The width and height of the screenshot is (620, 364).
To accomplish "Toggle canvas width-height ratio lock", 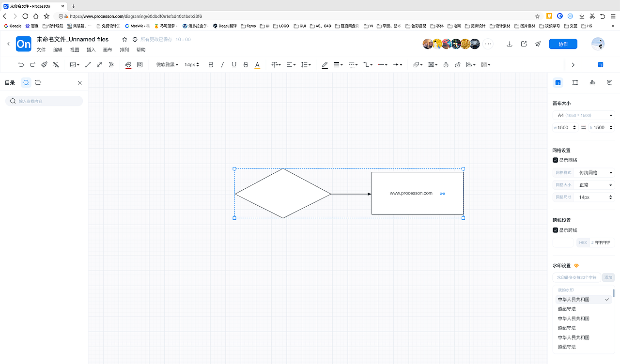I will point(583,128).
